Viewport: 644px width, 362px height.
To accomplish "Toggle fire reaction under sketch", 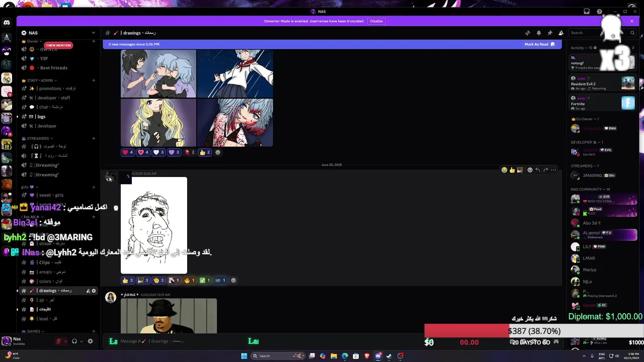I will (189, 280).
